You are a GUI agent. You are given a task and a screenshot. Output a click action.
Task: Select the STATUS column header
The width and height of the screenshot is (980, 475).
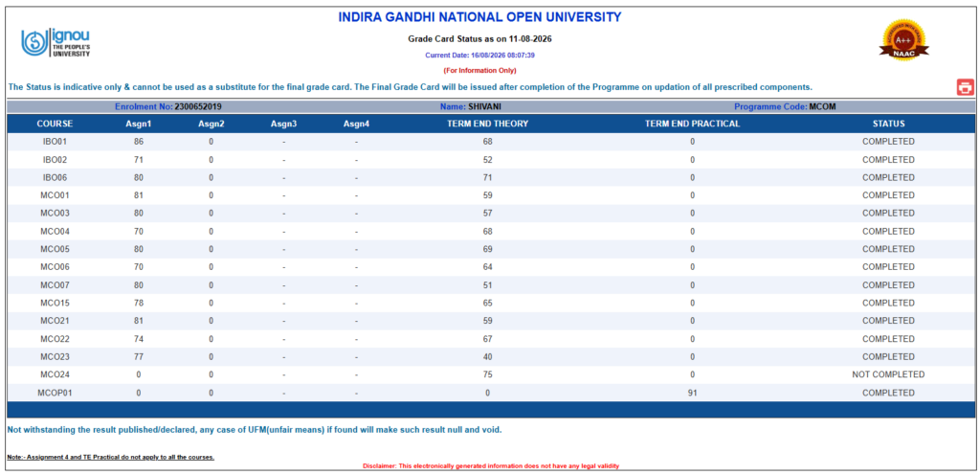[x=889, y=124]
